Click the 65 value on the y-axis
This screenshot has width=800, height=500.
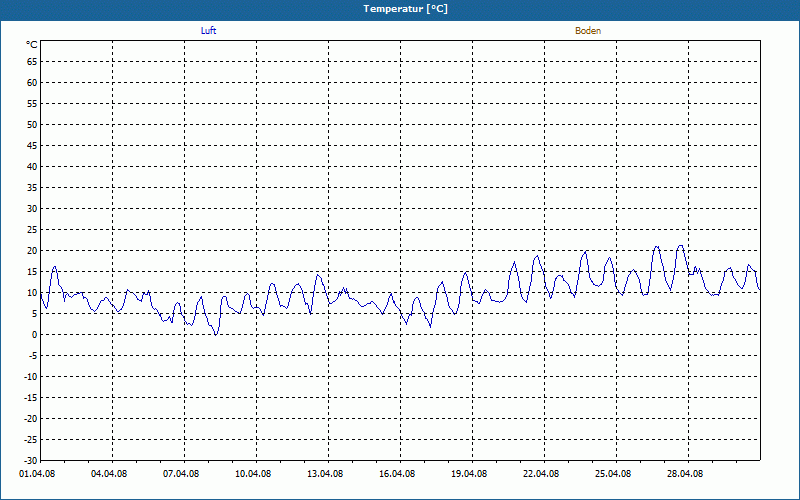pyautogui.click(x=31, y=62)
